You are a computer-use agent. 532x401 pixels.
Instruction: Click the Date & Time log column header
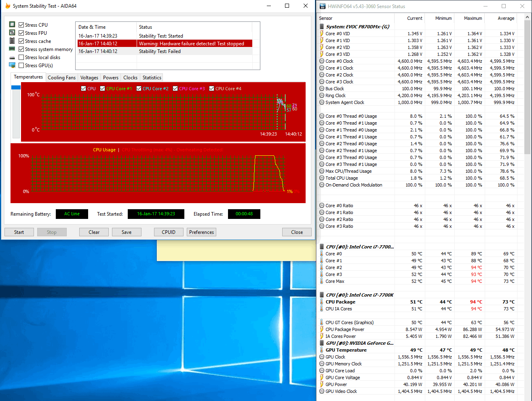click(107, 27)
